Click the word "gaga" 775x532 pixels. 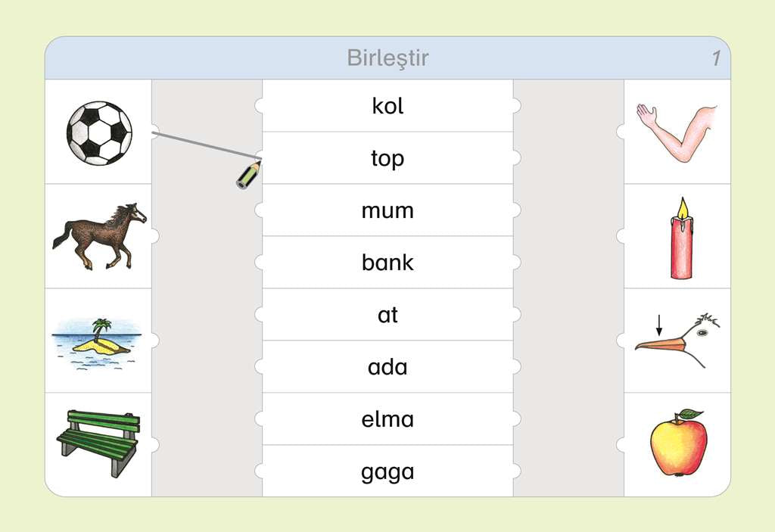(387, 472)
